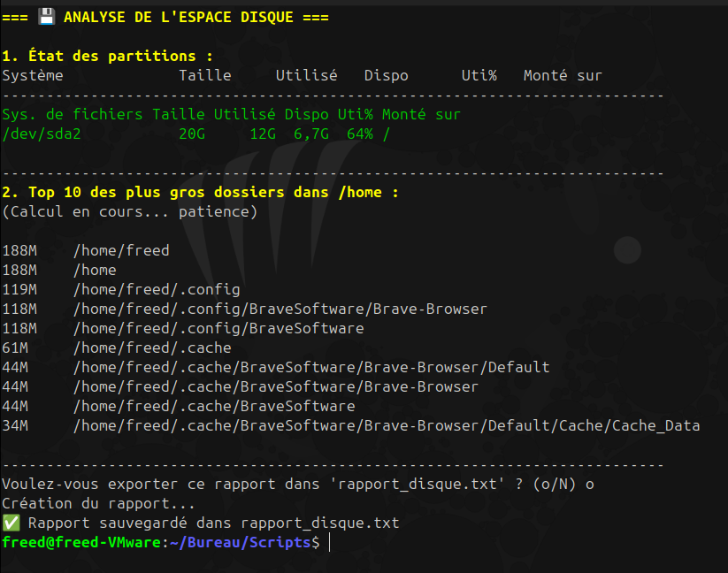This screenshot has width=728, height=573.
Task: Click the white "Utilisé" column header
Action: 306,75
